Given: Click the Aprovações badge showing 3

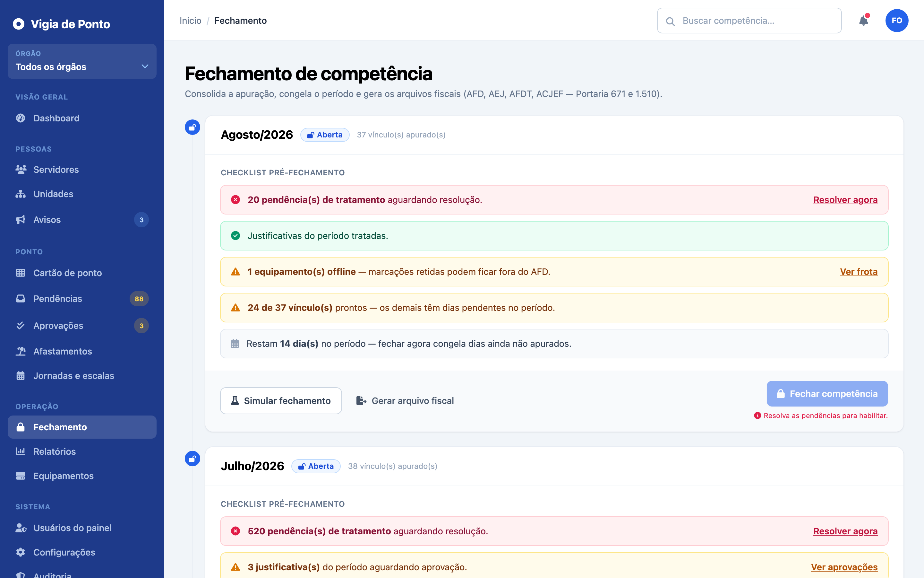Looking at the screenshot, I should coord(141,326).
